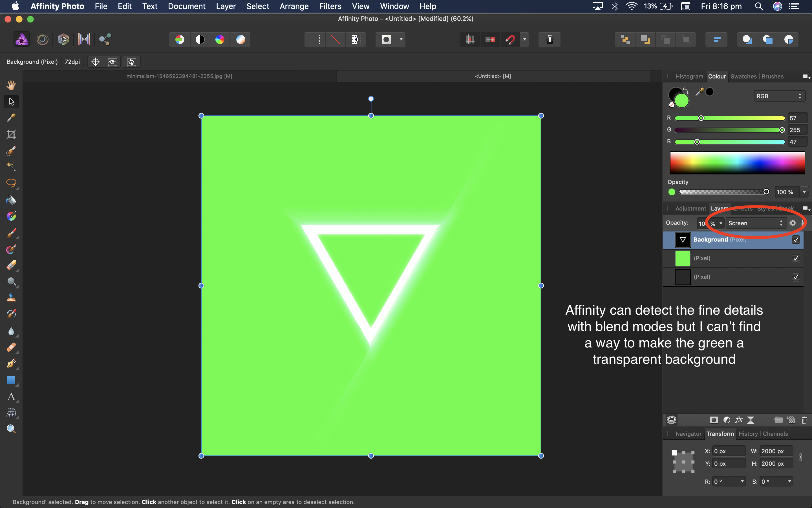Open the Rotation R value dropdown
812x508 pixels.
[x=742, y=481]
